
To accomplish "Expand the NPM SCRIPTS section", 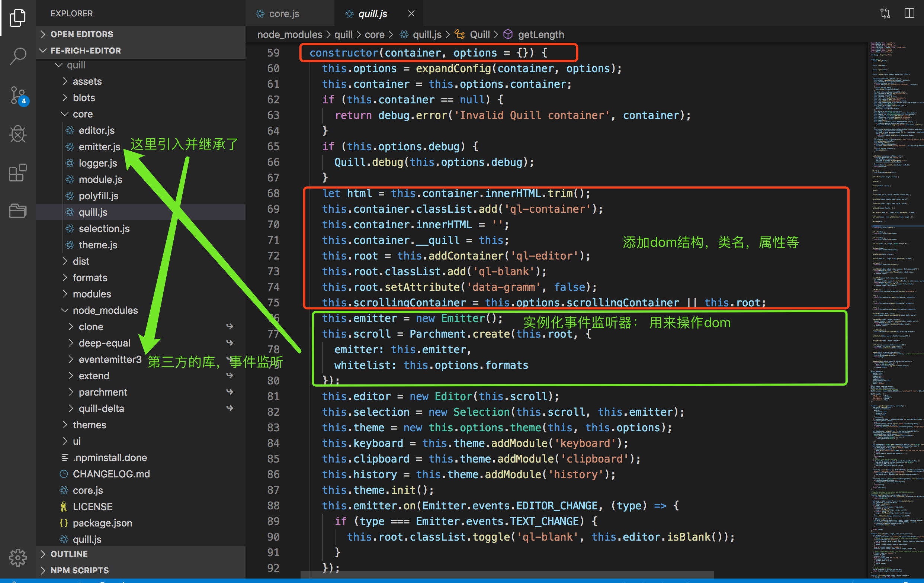I will point(80,570).
